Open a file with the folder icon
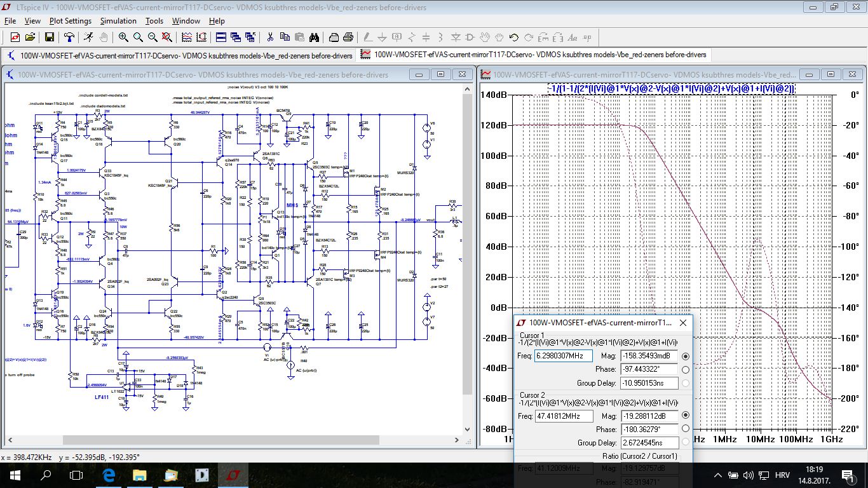The image size is (868, 488). pyautogui.click(x=30, y=37)
